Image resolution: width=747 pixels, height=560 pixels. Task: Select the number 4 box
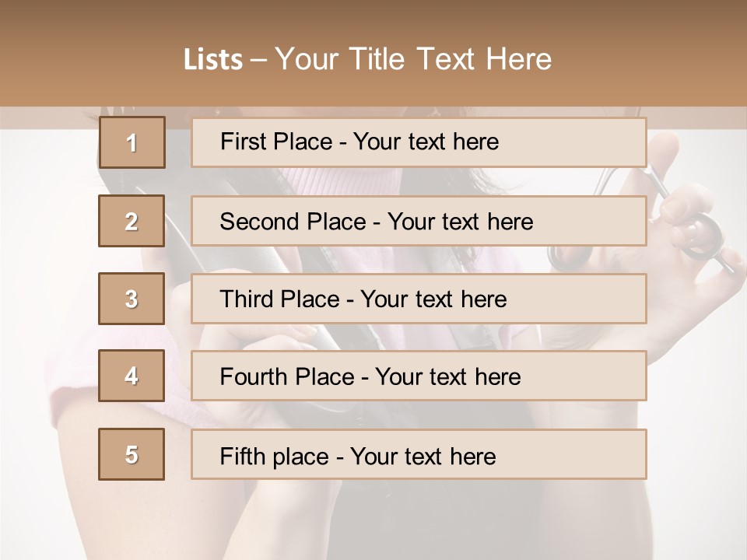132,376
